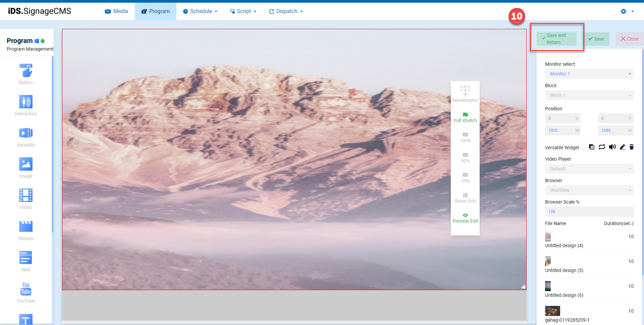Open the Schedule menu
Viewport: 644px width, 325px height.
point(200,11)
